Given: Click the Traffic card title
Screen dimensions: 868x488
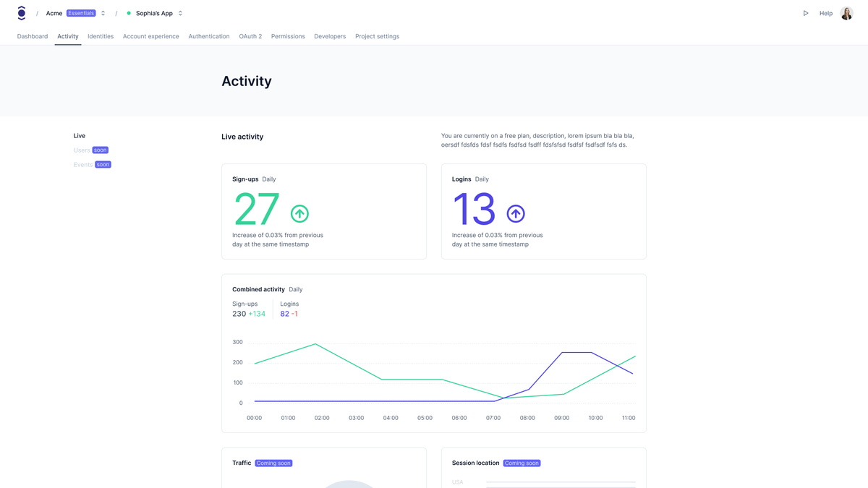Looking at the screenshot, I should [242, 463].
